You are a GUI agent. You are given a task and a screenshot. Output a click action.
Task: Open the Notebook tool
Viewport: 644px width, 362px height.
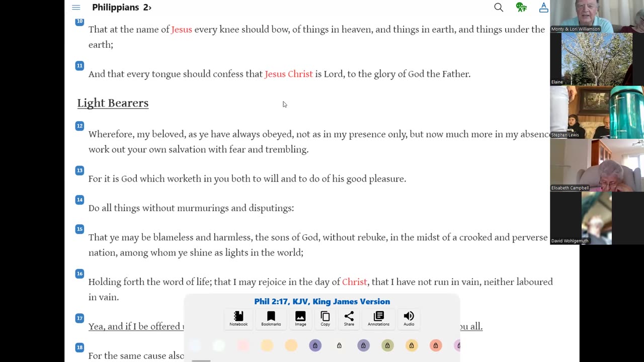238,318
